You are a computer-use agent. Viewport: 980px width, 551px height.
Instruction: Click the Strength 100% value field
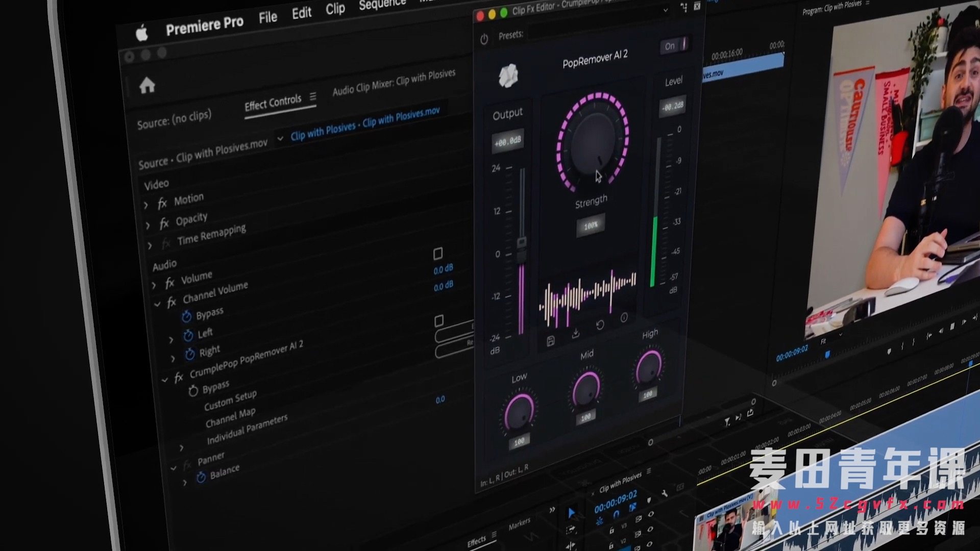(591, 226)
